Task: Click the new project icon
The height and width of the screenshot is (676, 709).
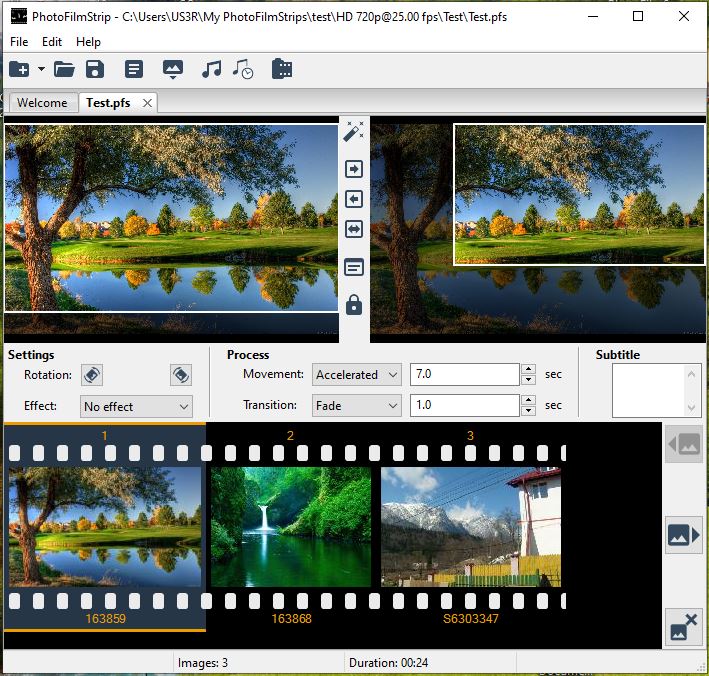Action: (19, 69)
